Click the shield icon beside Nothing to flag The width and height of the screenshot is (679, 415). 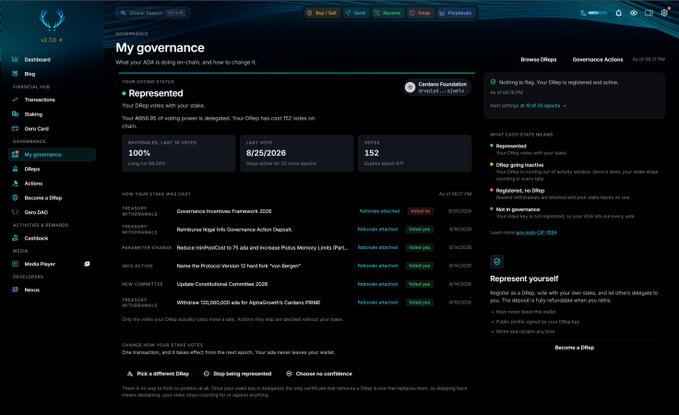point(493,82)
